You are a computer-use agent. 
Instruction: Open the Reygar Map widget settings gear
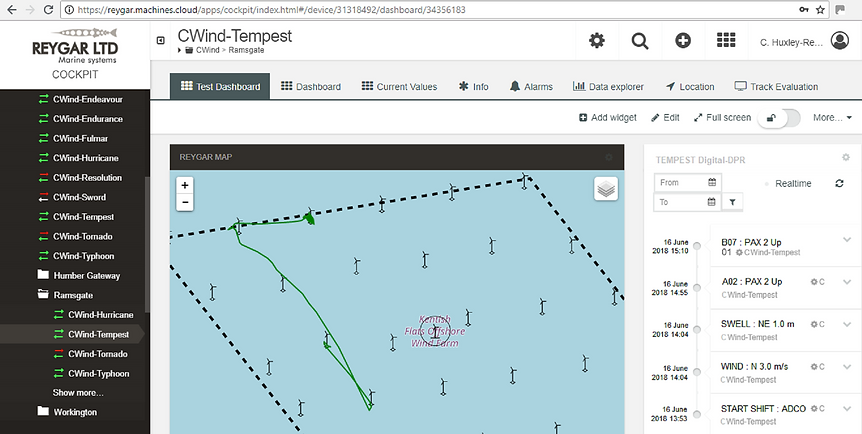(x=609, y=157)
